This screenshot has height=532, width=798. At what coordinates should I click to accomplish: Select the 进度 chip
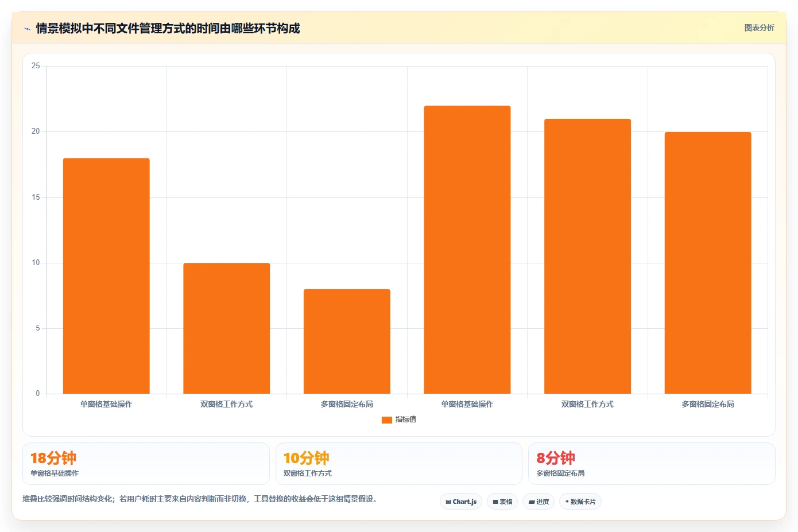point(539,502)
